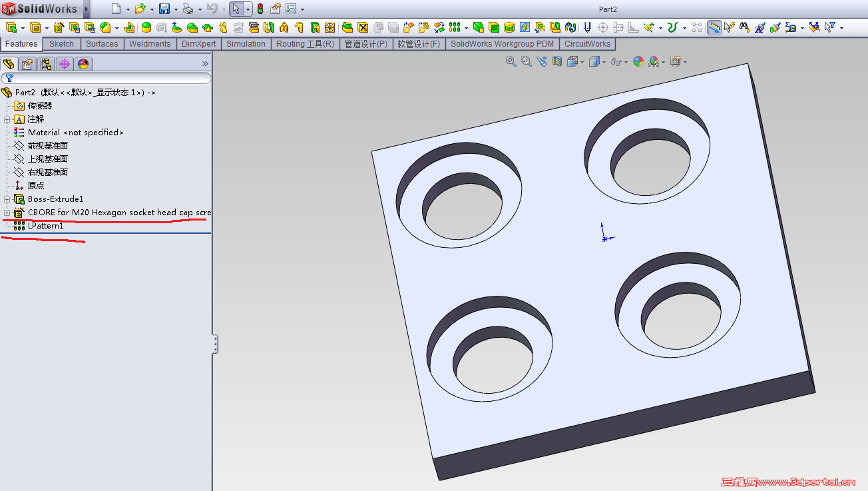Switch to the Sketch tab
868x491 pixels.
pos(61,44)
